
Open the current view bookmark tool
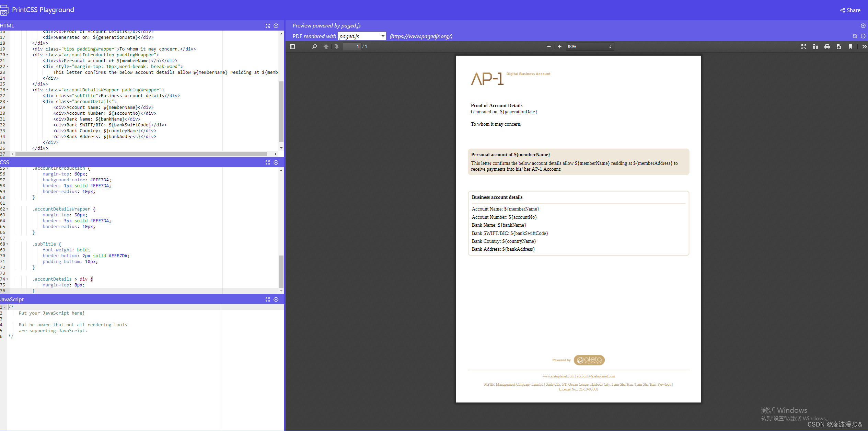(850, 46)
